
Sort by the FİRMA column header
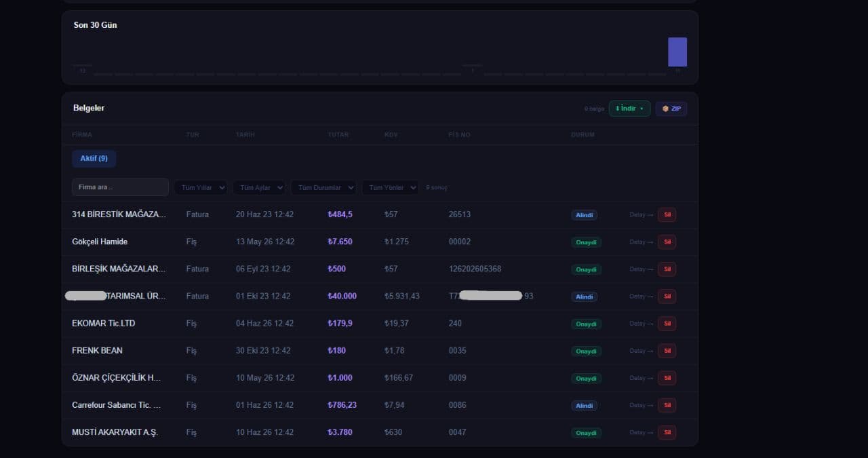(82, 134)
